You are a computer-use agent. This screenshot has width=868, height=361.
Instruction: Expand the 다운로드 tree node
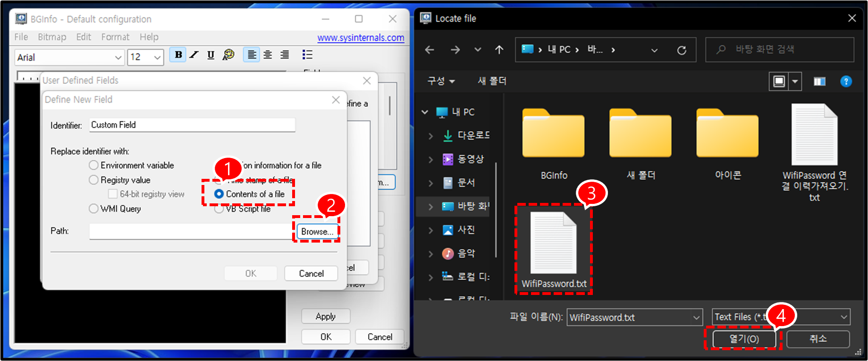coord(430,136)
